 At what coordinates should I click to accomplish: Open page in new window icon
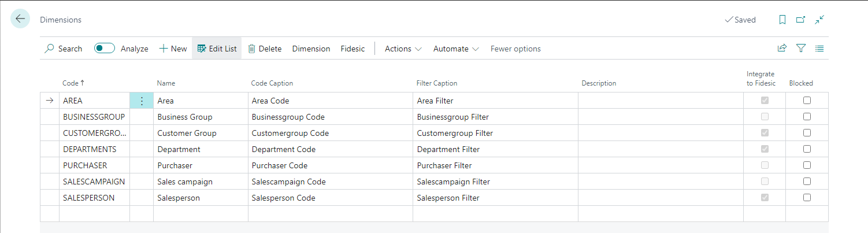(800, 20)
